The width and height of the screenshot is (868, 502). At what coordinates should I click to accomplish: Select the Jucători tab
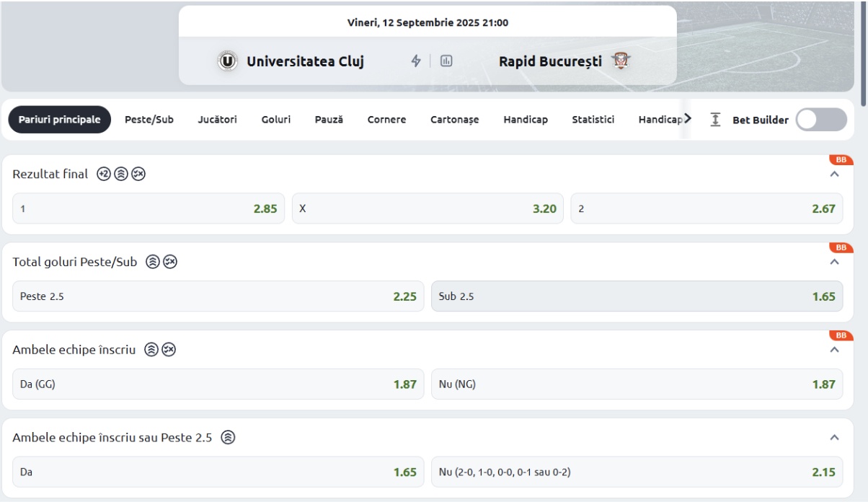pos(217,120)
